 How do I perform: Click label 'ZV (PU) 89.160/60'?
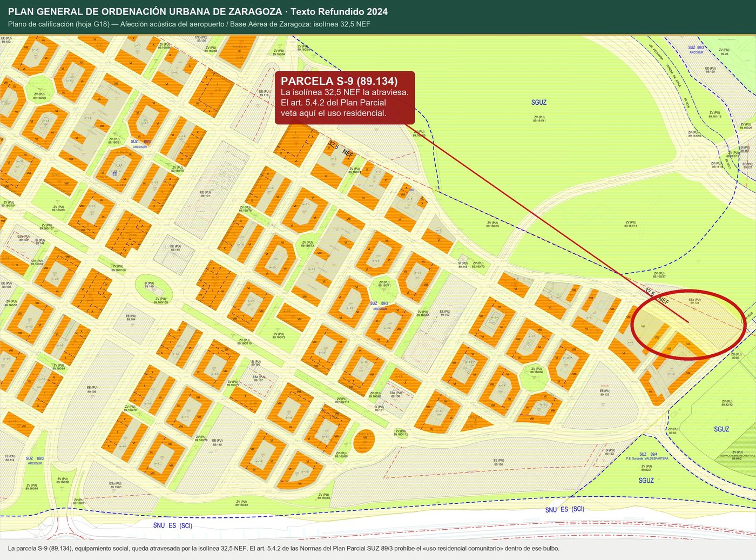[x=58, y=208]
